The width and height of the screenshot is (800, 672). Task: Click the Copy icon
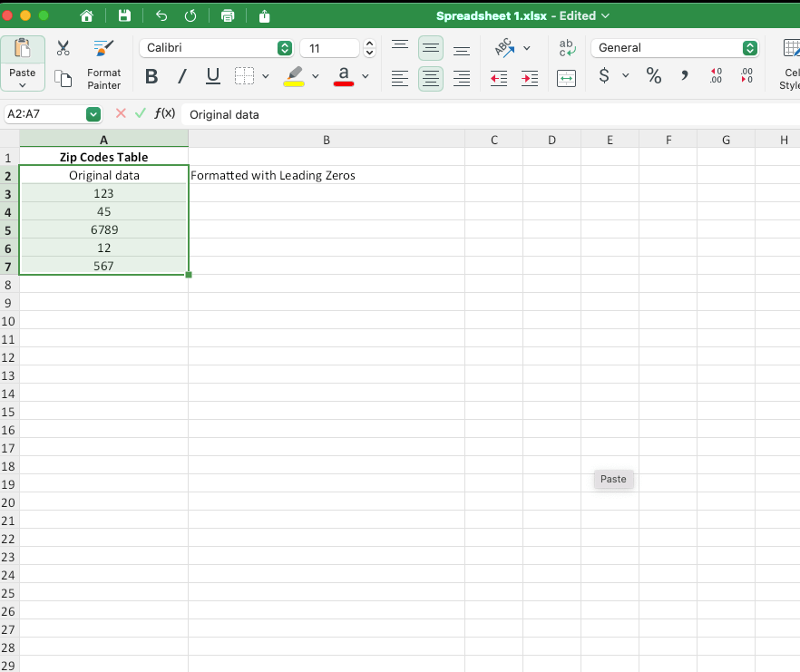[x=63, y=80]
